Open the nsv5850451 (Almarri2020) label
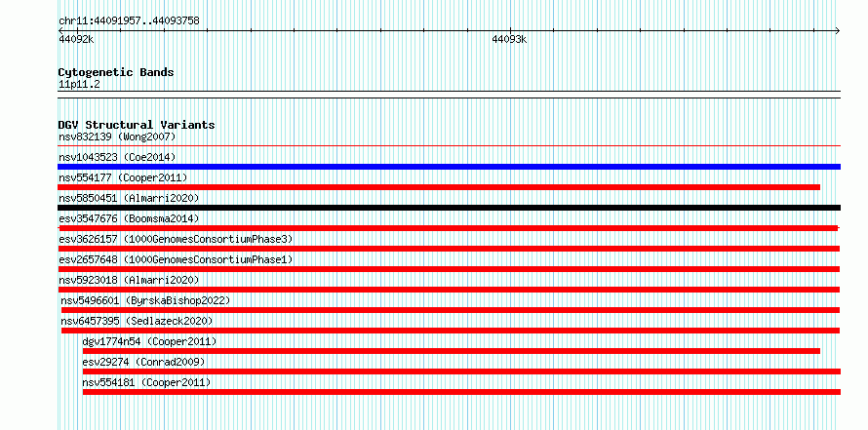Viewport: 868px width, 430px height. coord(129,198)
